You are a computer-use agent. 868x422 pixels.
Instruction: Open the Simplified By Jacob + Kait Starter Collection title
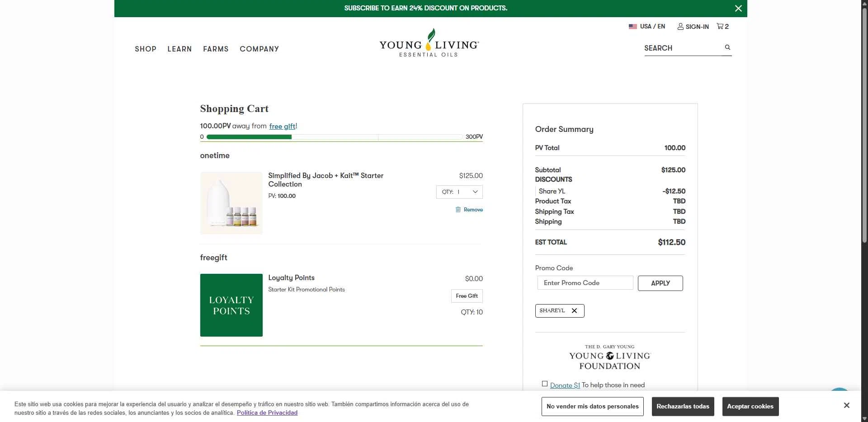pyautogui.click(x=325, y=180)
